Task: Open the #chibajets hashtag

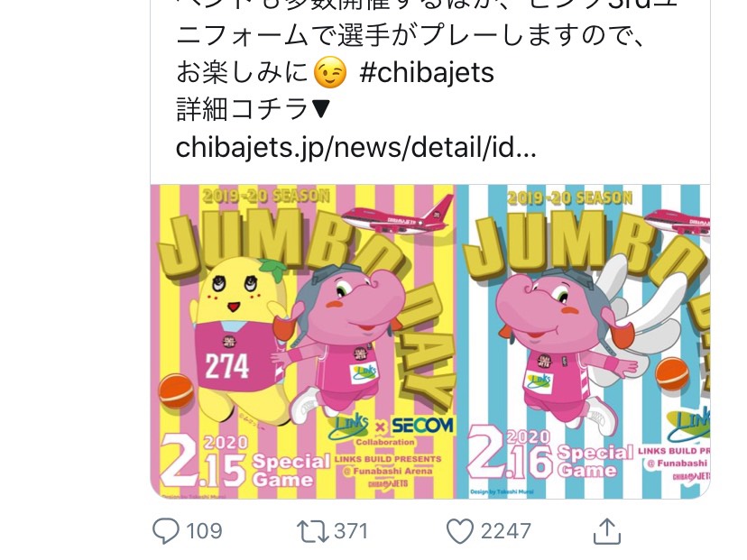Action: pyautogui.click(x=427, y=72)
